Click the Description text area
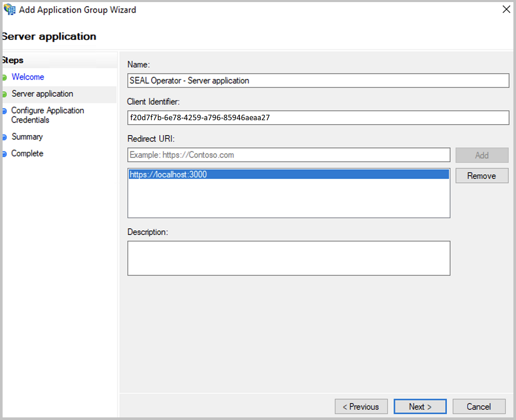 pyautogui.click(x=289, y=258)
